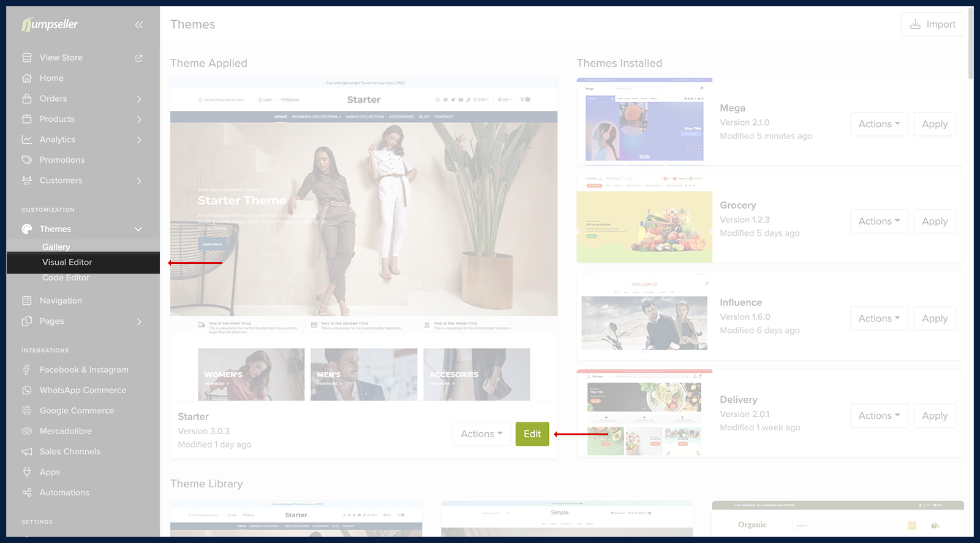This screenshot has height=543, width=980.
Task: Open Actions dropdown for Mega theme
Action: click(879, 124)
